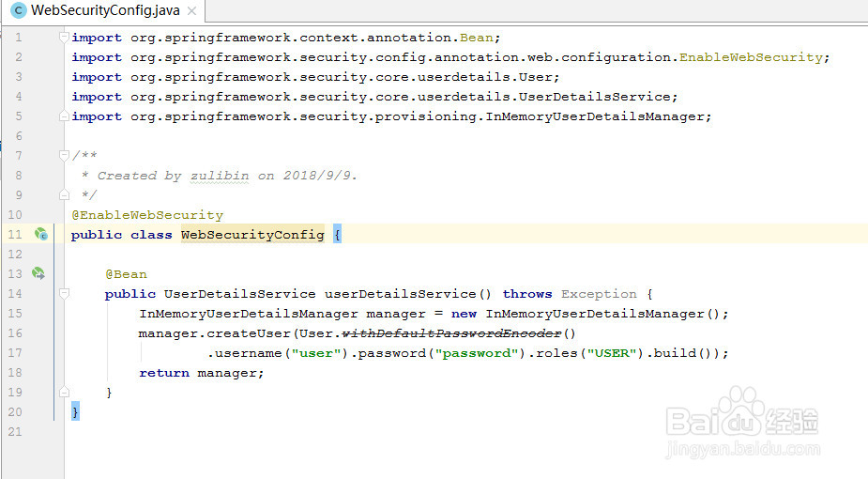This screenshot has width=868, height=479.
Task: Collapse the imports block at line 1
Action: 64,38
